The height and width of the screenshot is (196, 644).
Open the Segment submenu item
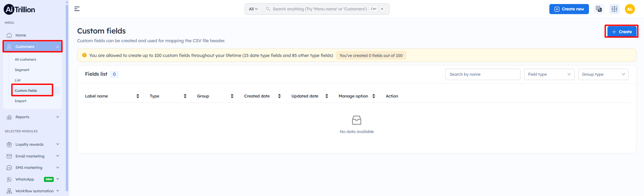pos(22,70)
